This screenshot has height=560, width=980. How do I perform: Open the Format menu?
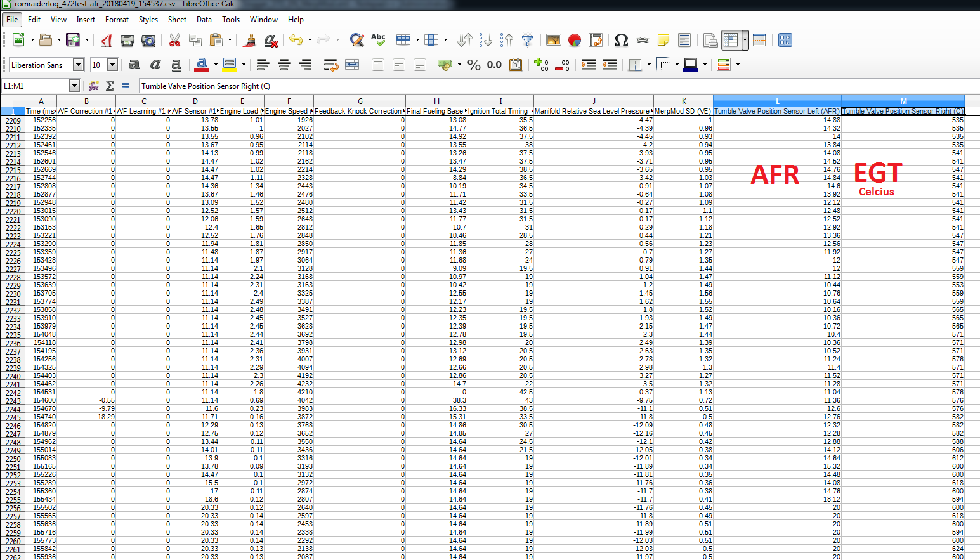(117, 20)
